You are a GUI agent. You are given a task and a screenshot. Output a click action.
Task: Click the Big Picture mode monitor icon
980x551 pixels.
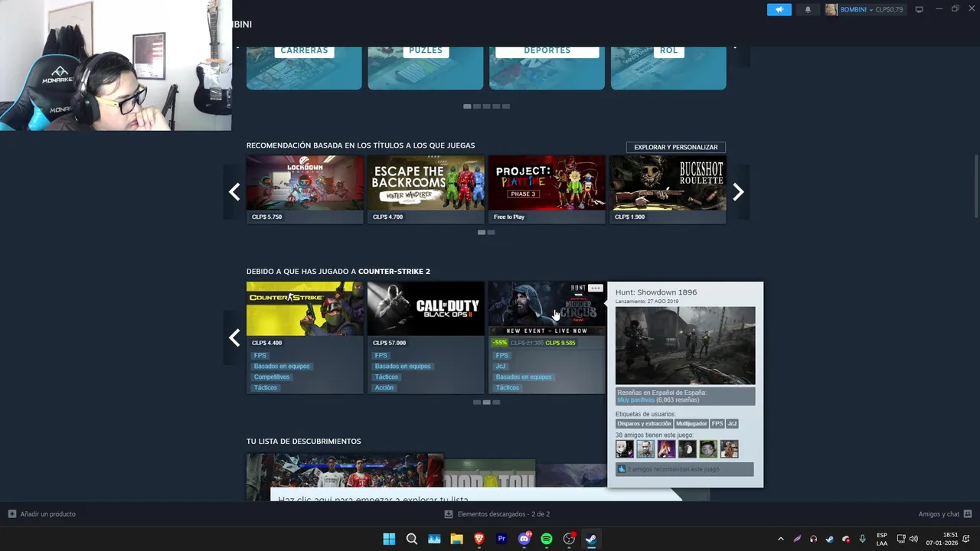pyautogui.click(x=919, y=10)
